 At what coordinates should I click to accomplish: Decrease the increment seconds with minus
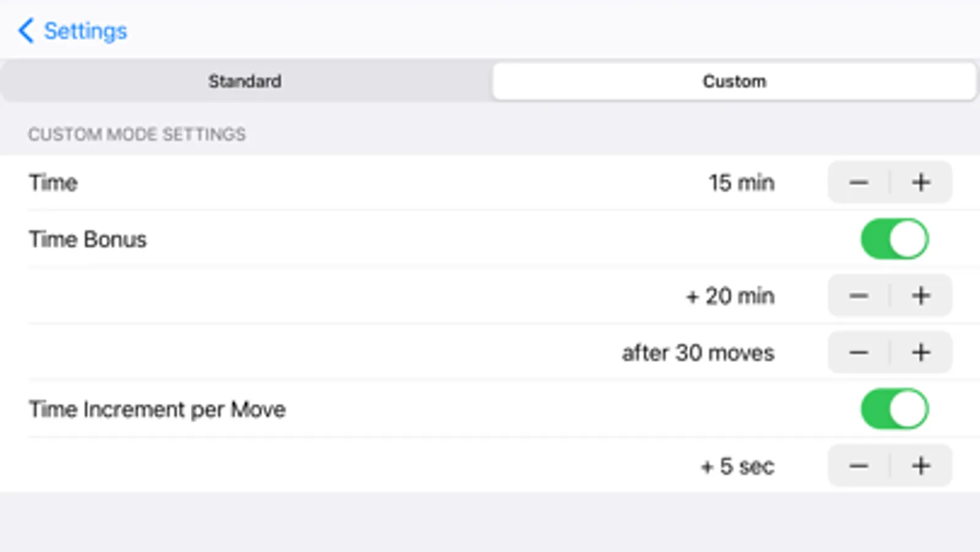[859, 466]
